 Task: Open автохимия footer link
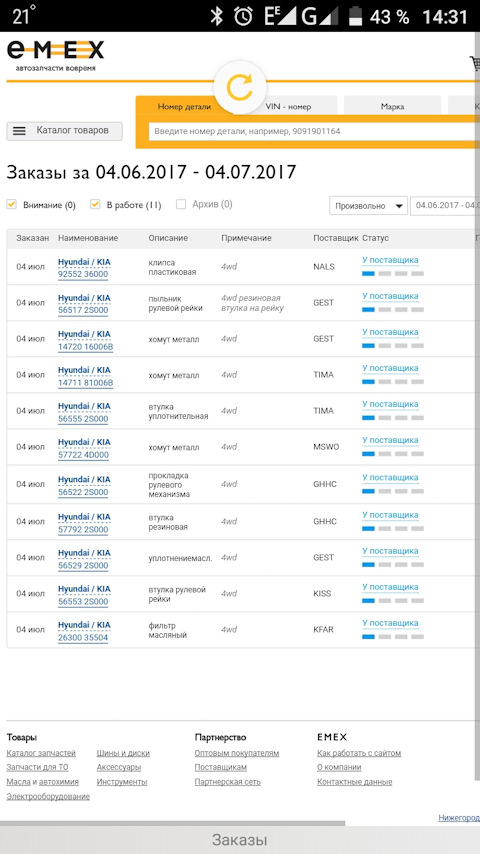(x=59, y=782)
